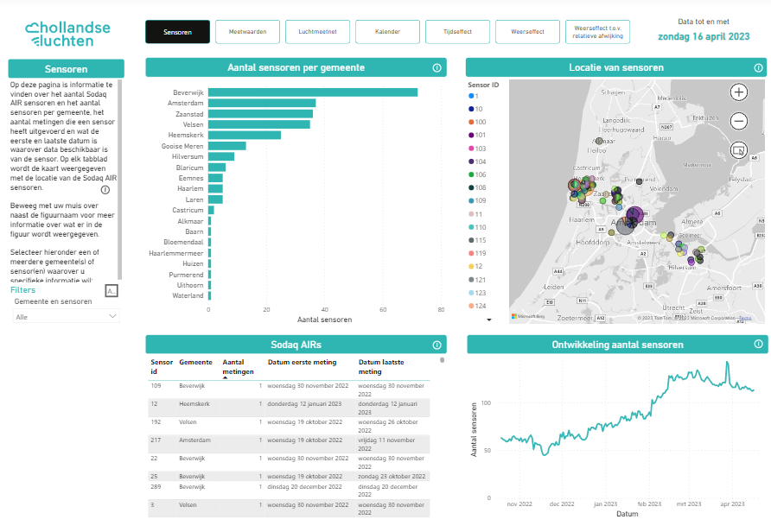Select table row for sensor 109

coord(289,389)
